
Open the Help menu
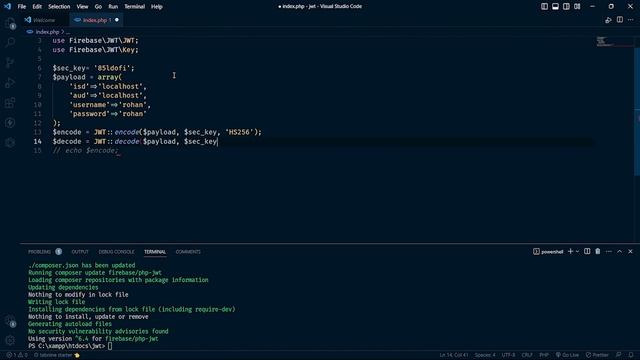point(157,7)
